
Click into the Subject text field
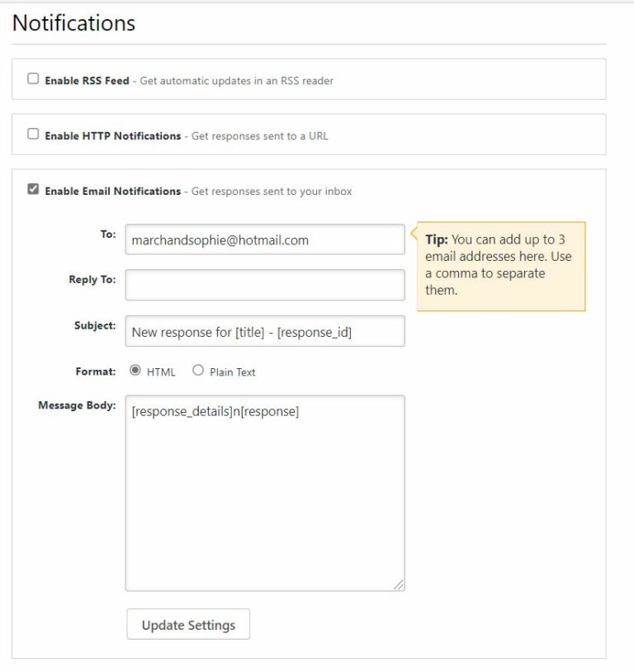[264, 331]
